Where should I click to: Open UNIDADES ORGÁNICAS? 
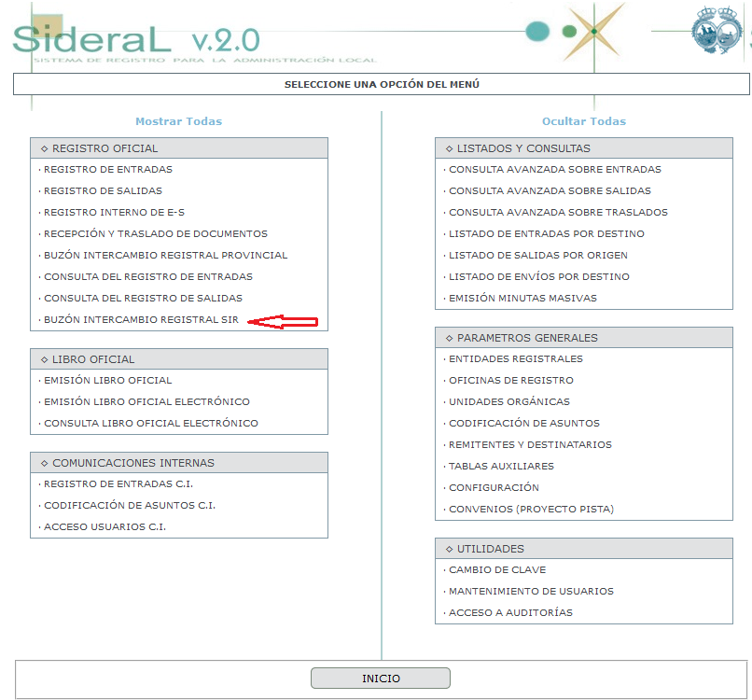509,401
